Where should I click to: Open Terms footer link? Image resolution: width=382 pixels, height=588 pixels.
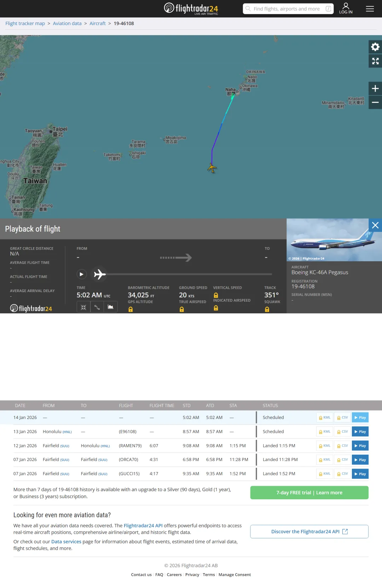pos(209,575)
